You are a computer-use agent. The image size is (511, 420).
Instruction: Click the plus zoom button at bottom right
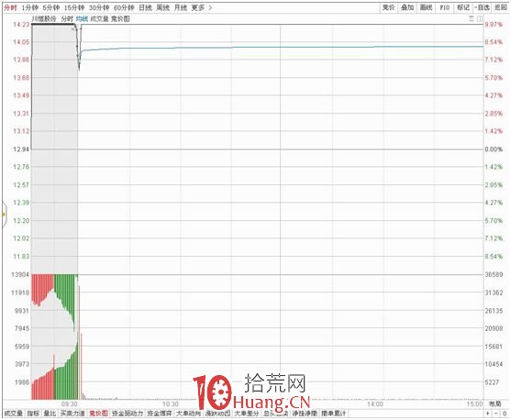[488, 414]
